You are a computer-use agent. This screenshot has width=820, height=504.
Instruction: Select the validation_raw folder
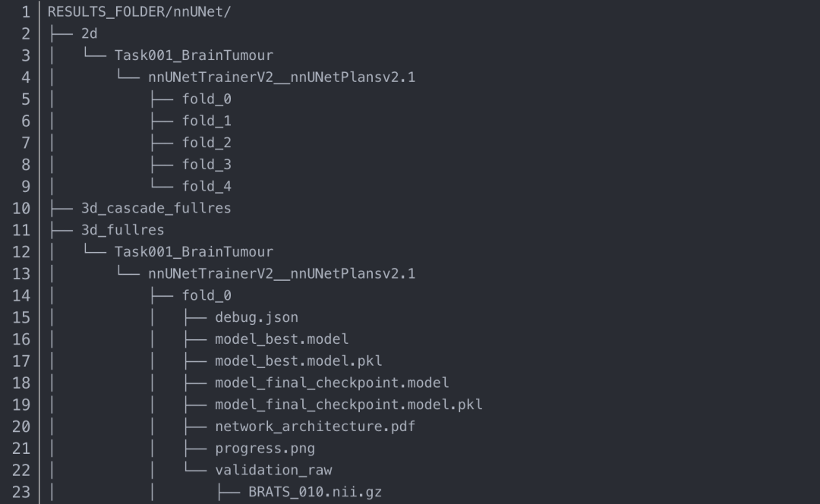[273, 470]
